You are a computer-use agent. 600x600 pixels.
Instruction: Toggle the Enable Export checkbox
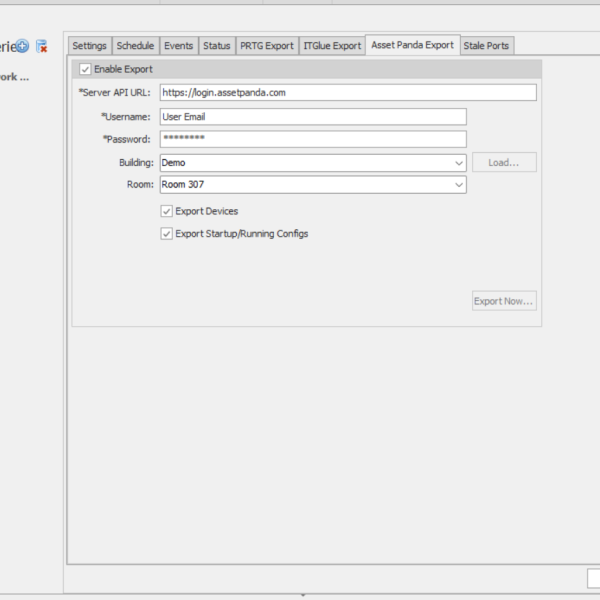(85, 69)
